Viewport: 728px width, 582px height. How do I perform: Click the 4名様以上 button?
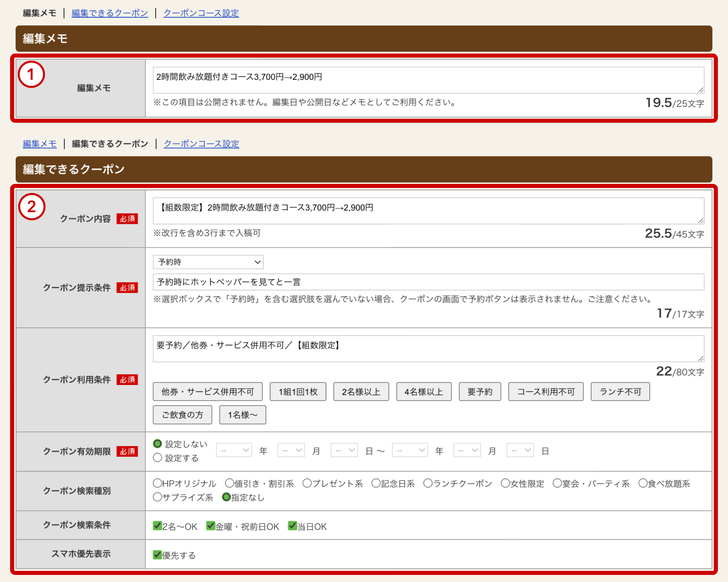click(424, 392)
